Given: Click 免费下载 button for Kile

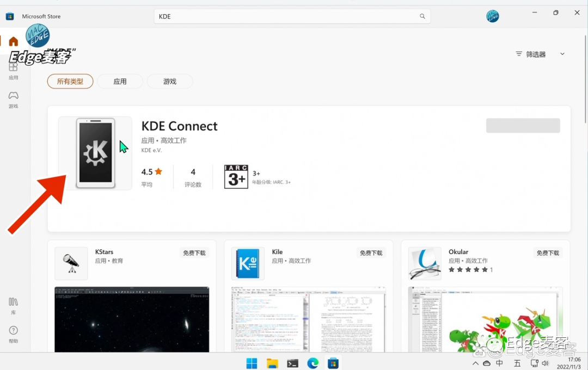Looking at the screenshot, I should [371, 253].
